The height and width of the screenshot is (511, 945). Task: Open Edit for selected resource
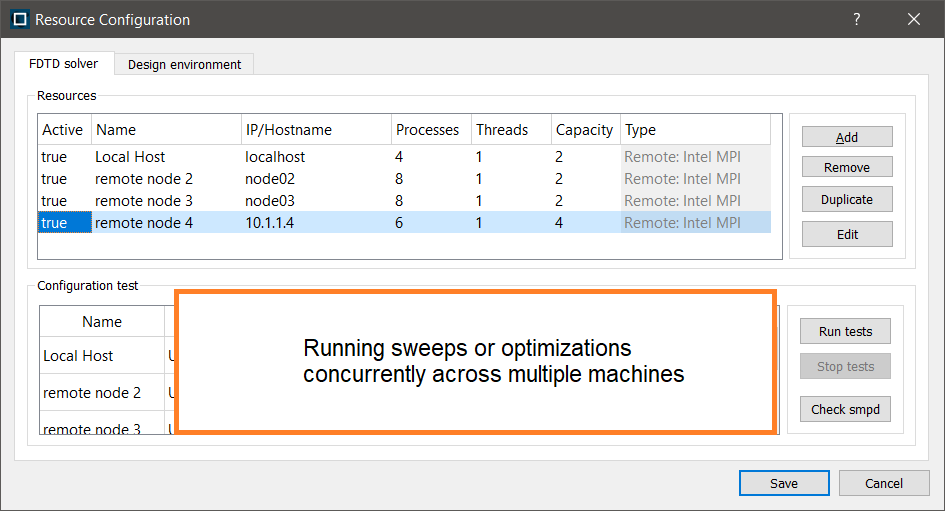click(846, 234)
